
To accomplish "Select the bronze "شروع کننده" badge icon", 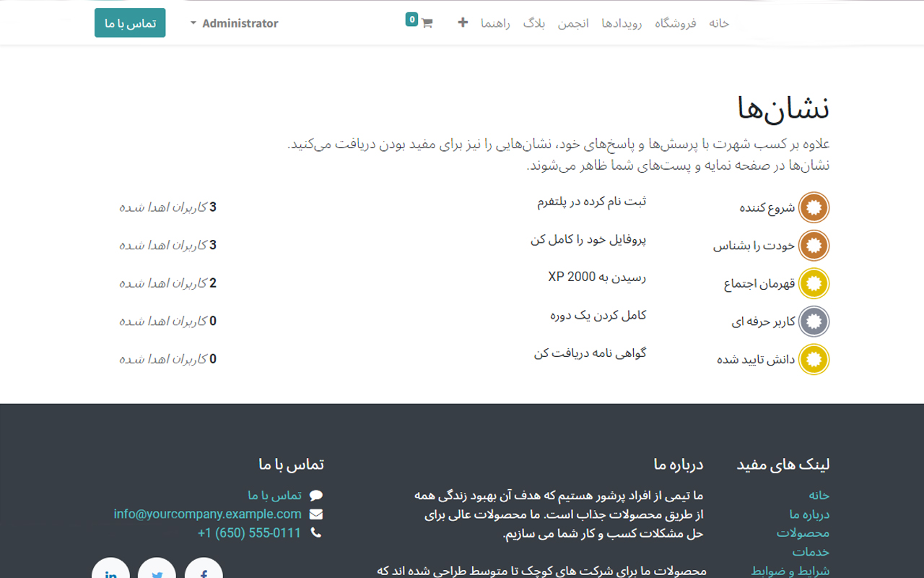I will pyautogui.click(x=814, y=207).
